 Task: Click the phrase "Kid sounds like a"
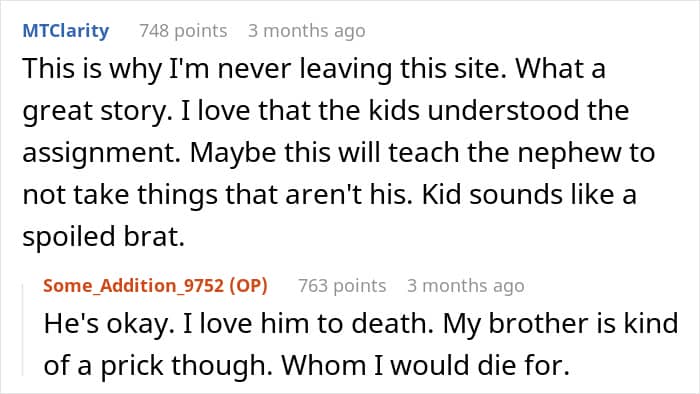click(529, 195)
